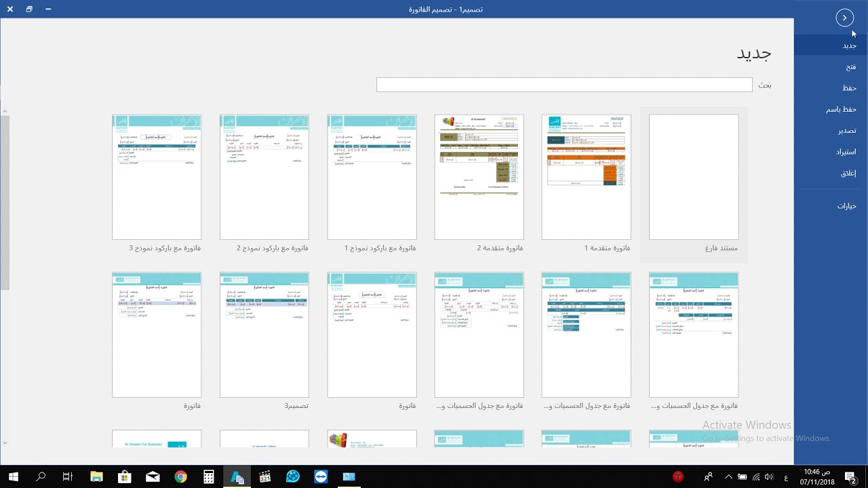The height and width of the screenshot is (488, 868).
Task: Pick the فاتورة متقدمة 1 template thumbnail
Action: point(587,177)
